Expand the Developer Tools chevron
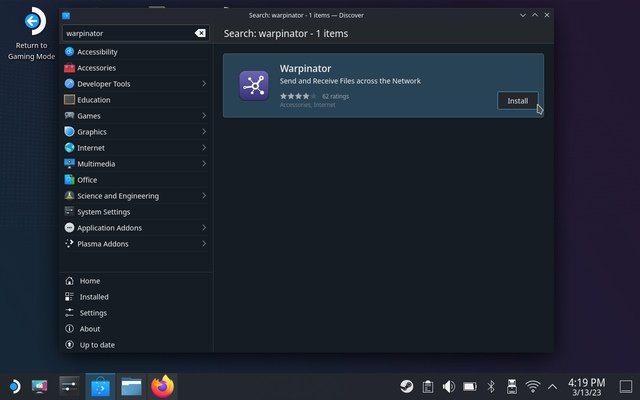The height and width of the screenshot is (400, 640). [x=204, y=84]
